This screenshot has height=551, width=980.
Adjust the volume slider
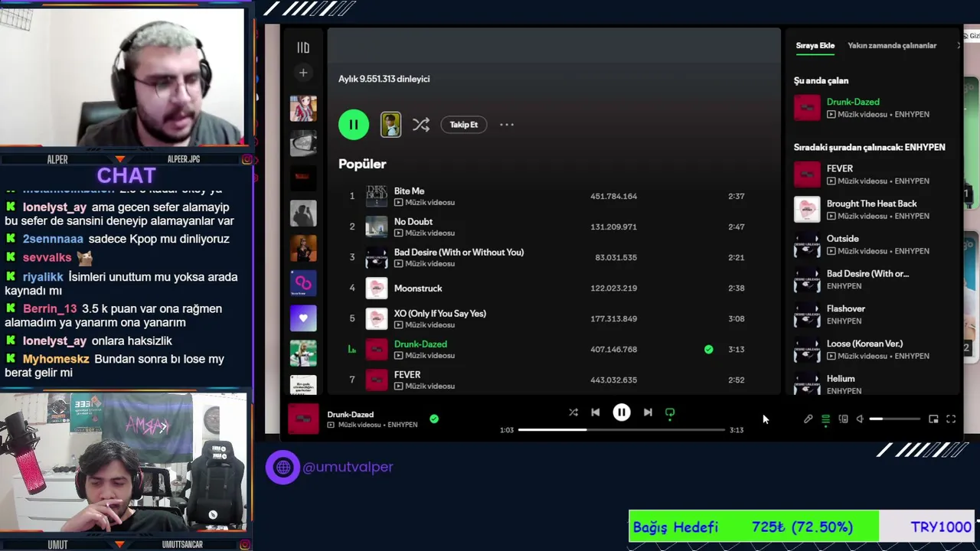point(894,419)
